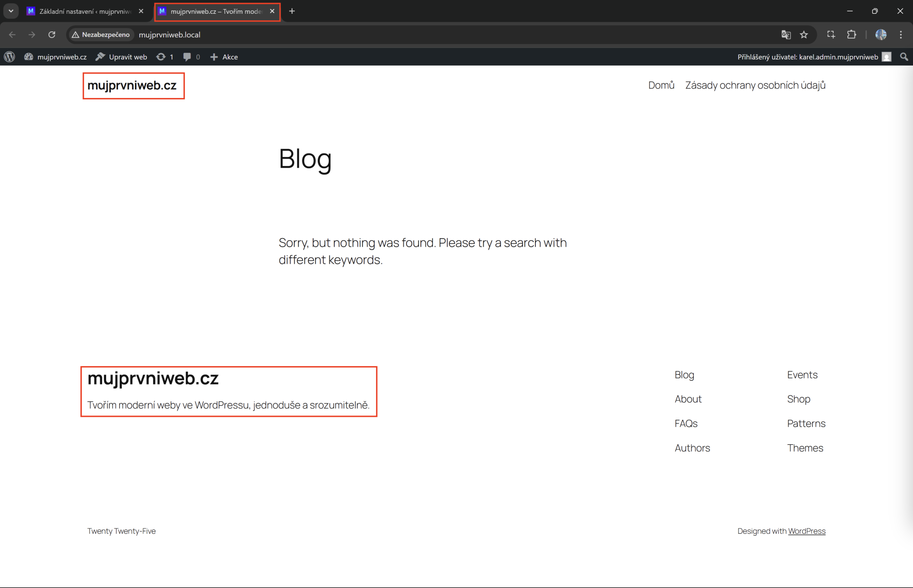Screen dimensions: 913x588
Task: Open the tab search chevron
Action: [10, 11]
